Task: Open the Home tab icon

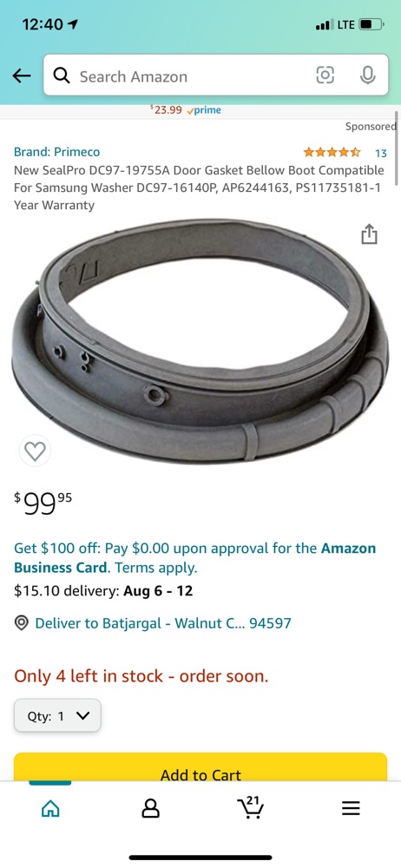Action: [x=51, y=809]
